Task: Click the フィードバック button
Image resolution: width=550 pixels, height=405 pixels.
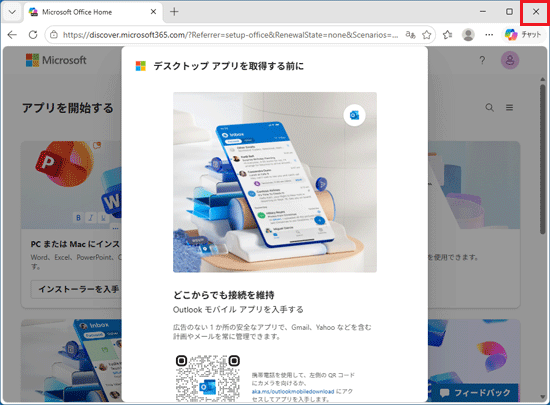Action: pos(475,393)
